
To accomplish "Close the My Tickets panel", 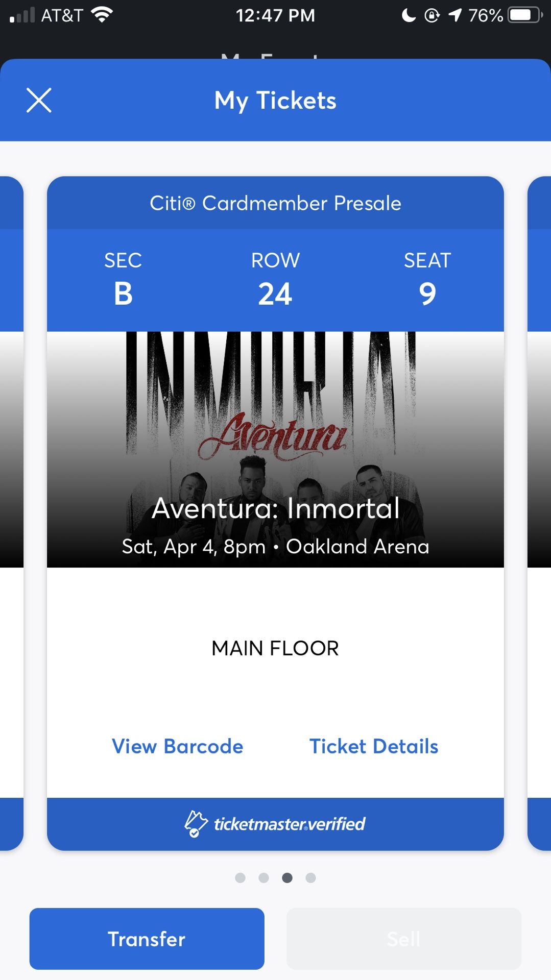I will click(39, 100).
